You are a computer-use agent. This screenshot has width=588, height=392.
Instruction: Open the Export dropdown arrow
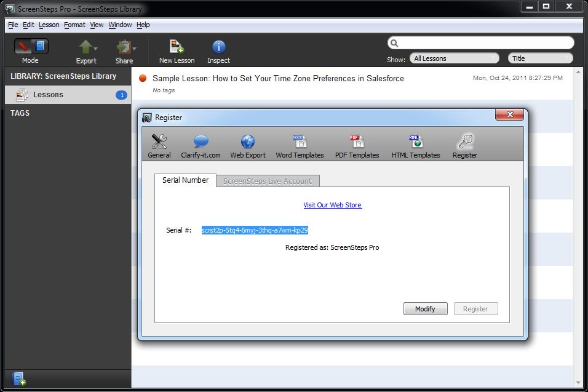pos(95,49)
